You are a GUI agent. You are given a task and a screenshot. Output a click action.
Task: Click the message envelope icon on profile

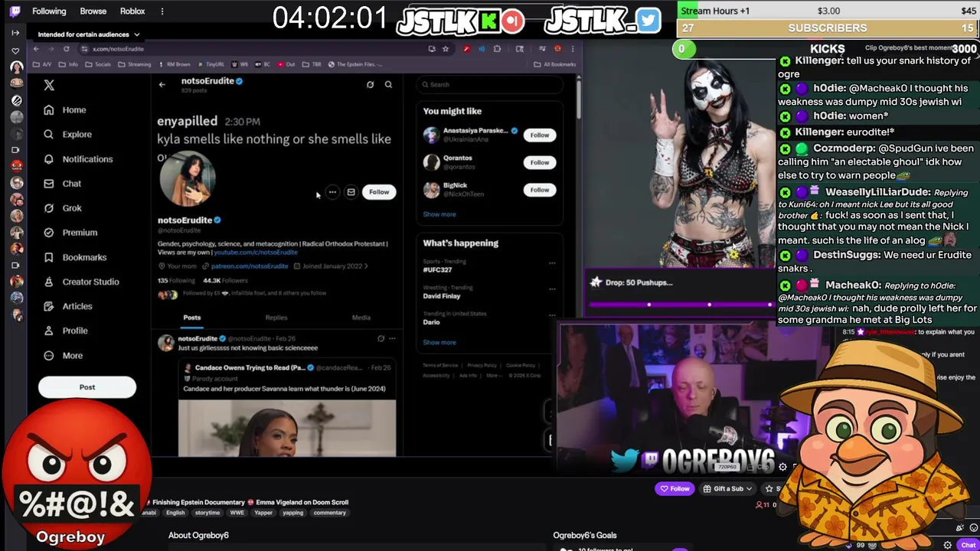pyautogui.click(x=351, y=192)
